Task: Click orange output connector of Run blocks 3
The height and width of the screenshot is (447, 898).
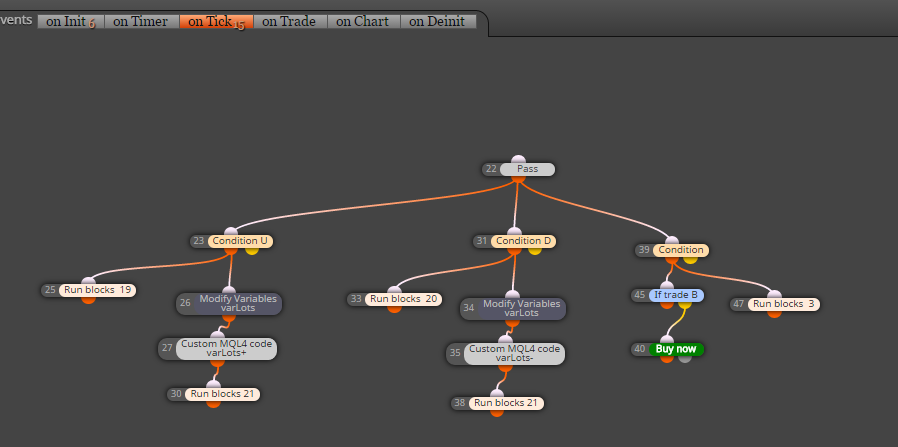Action: [774, 314]
